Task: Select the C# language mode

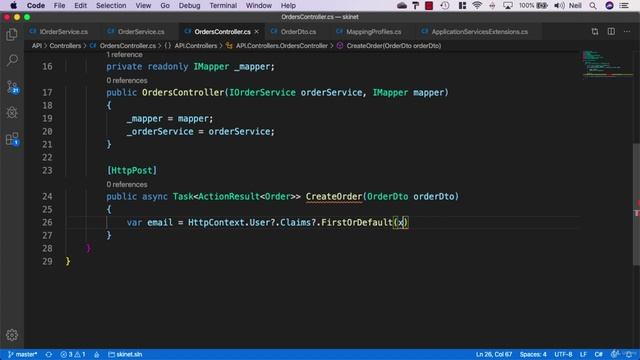Action: click(598, 354)
